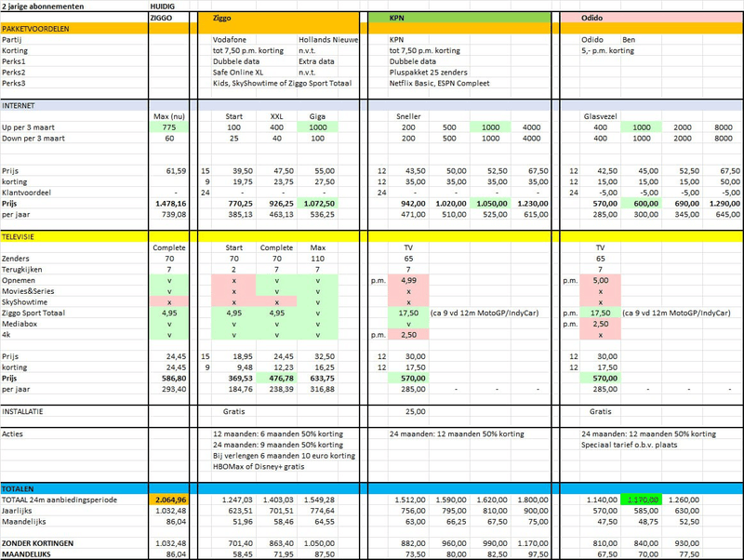This screenshot has height=560, width=744.
Task: Select the green KPN provider header
Action: tap(459, 18)
